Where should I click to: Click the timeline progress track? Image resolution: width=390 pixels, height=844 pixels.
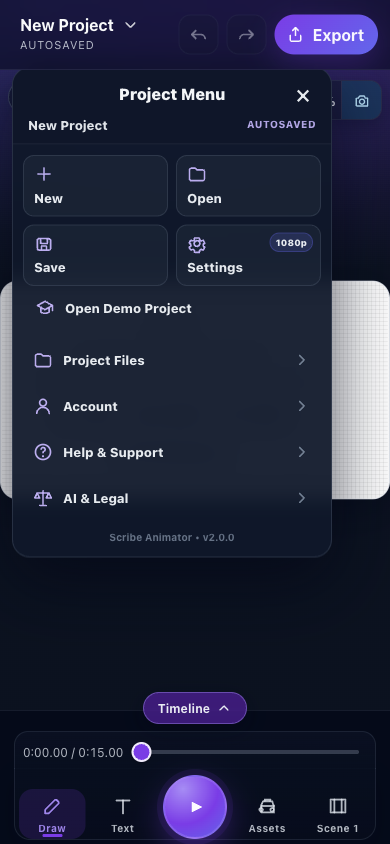tap(246, 752)
